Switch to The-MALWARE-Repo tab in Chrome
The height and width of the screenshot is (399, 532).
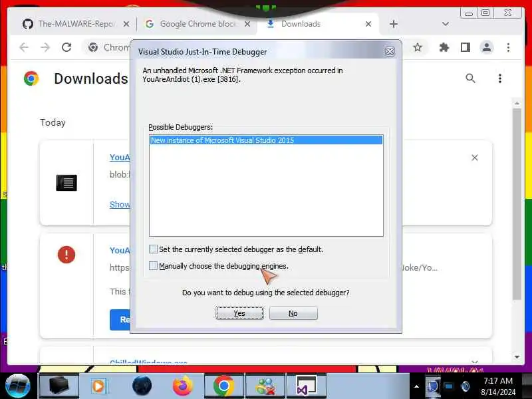click(x=75, y=24)
